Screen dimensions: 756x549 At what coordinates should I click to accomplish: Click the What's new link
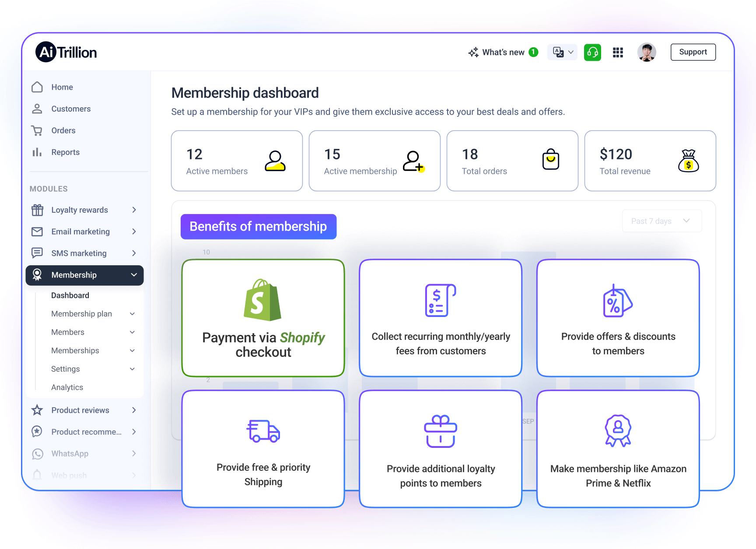pyautogui.click(x=503, y=53)
